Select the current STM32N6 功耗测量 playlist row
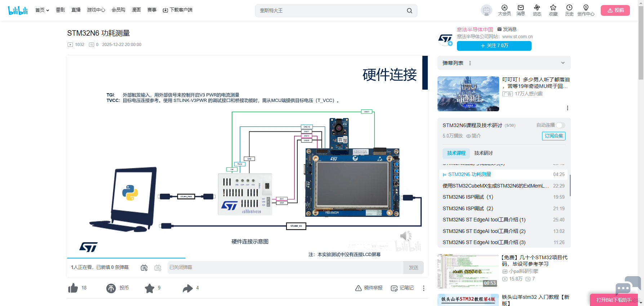Viewport: 644px width, 306px height. click(503, 175)
